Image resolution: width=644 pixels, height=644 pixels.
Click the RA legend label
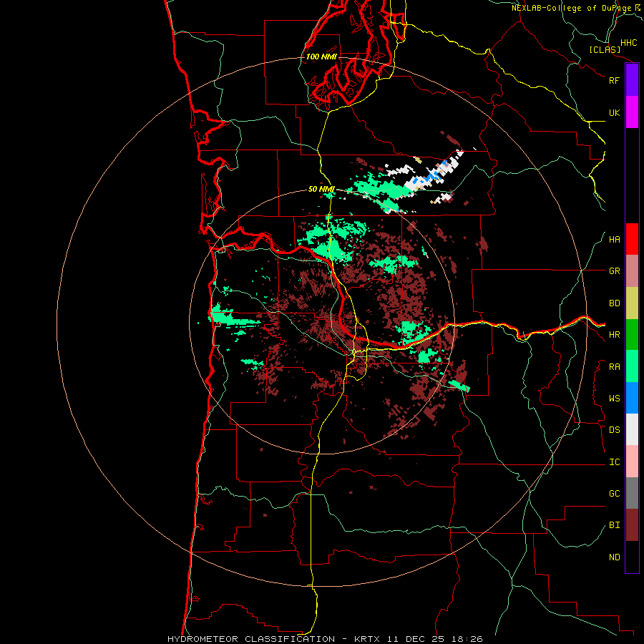tap(614, 367)
